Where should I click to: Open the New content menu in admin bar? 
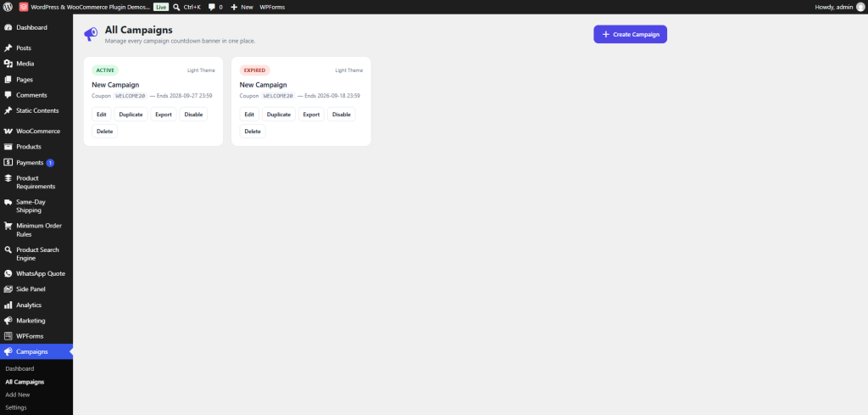(x=242, y=7)
